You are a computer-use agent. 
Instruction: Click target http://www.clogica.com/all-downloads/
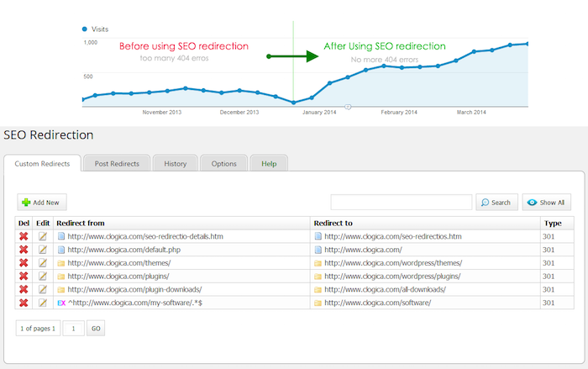pyautogui.click(x=385, y=289)
